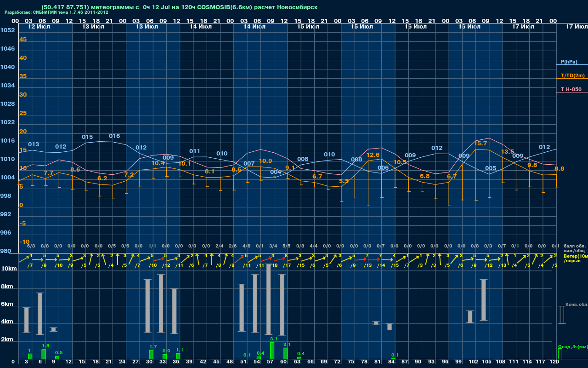
Task: Click the 45 temperature axis value
Action: click(23, 40)
